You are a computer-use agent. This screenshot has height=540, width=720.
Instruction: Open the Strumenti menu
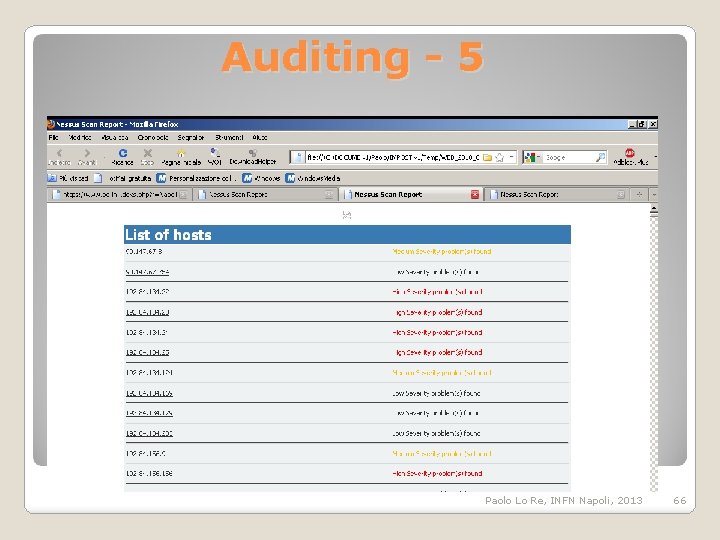tap(229, 137)
